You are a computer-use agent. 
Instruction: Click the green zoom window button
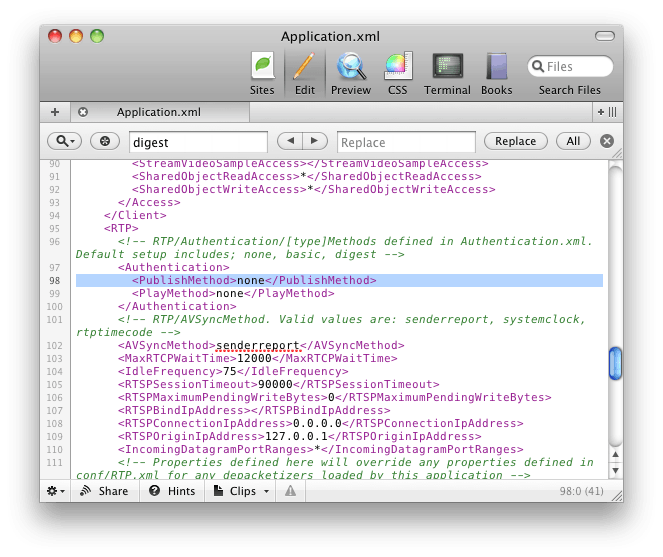tap(97, 36)
